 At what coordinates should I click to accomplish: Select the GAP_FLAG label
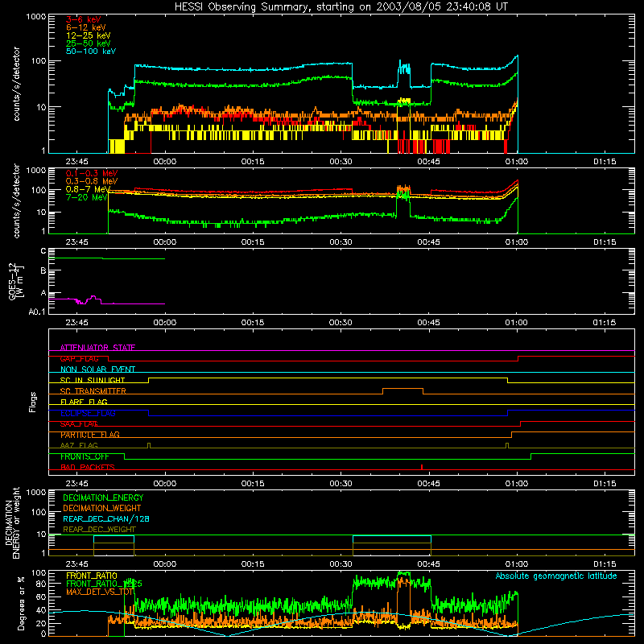(79, 358)
